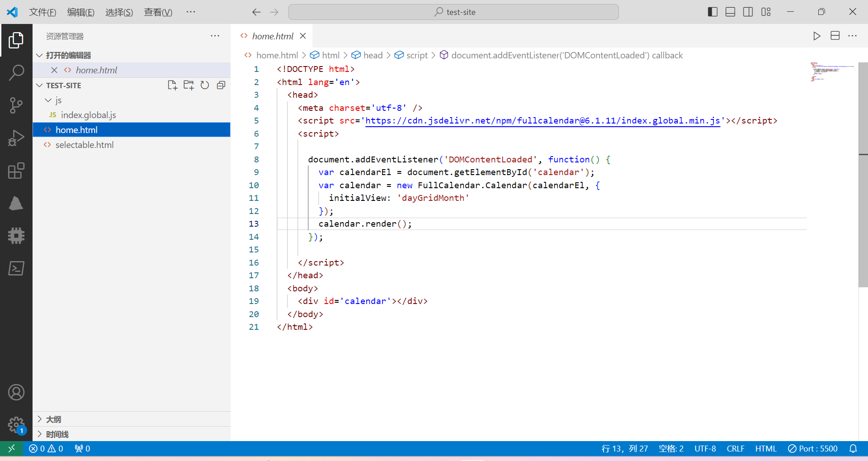Image resolution: width=868 pixels, height=461 pixels.
Task: Go back with the navigation arrow
Action: [256, 12]
